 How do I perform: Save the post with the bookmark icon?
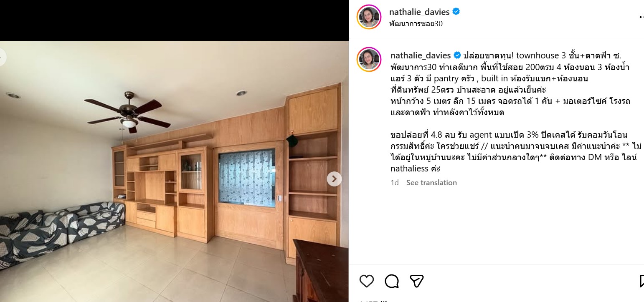pos(641,281)
